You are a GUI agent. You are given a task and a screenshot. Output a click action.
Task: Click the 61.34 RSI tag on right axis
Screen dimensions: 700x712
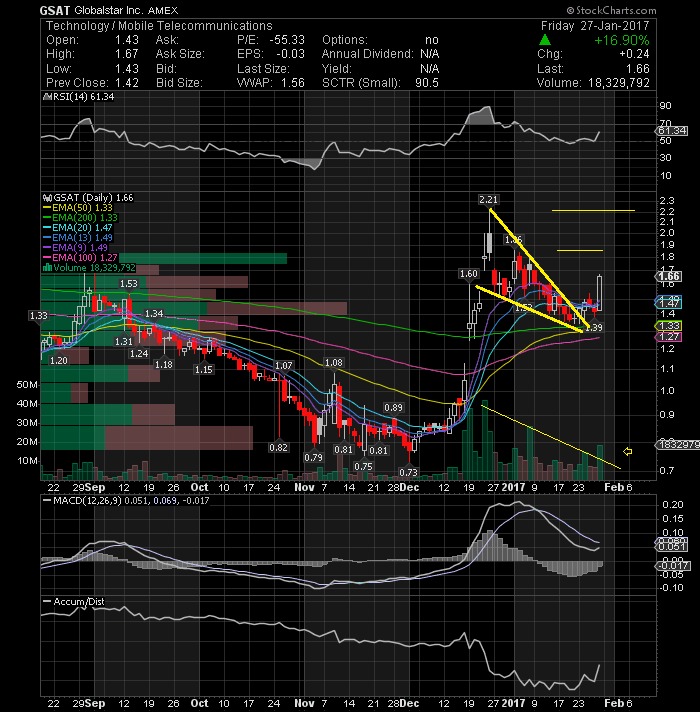pos(672,131)
